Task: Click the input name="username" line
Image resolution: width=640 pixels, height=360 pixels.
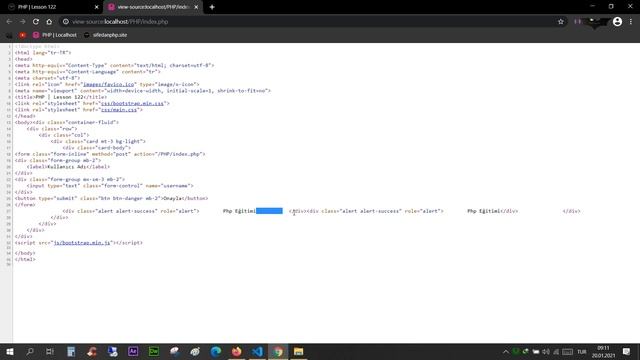Action: click(110, 186)
